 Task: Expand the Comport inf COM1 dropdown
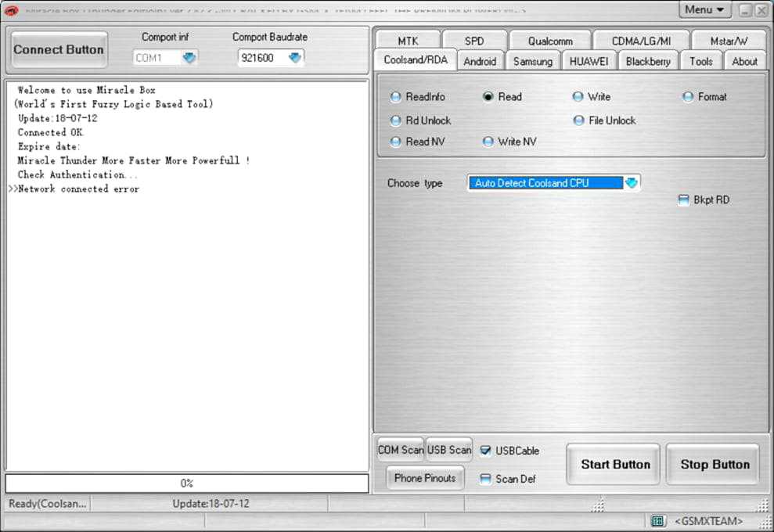[189, 58]
